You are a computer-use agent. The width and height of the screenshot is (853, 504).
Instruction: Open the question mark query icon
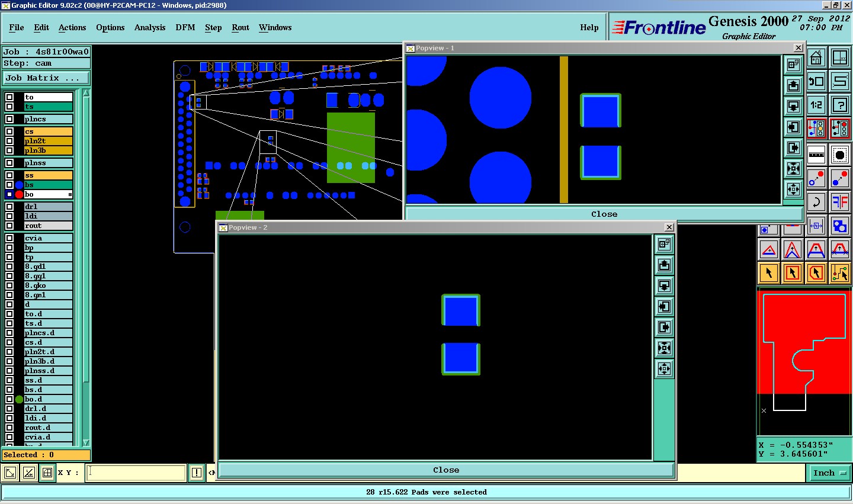click(840, 105)
